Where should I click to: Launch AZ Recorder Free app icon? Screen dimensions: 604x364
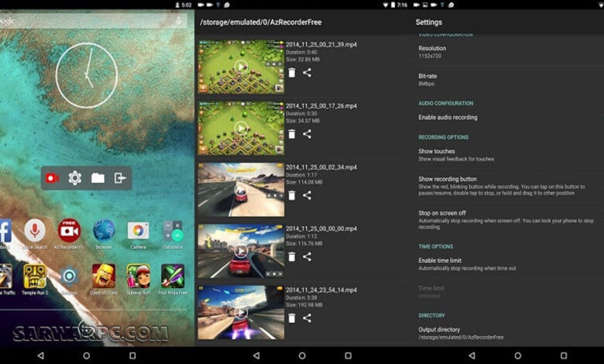tap(70, 230)
